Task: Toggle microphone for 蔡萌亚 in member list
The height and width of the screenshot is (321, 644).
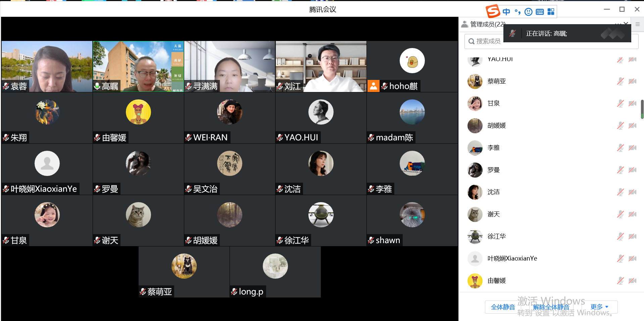Action: click(x=620, y=81)
